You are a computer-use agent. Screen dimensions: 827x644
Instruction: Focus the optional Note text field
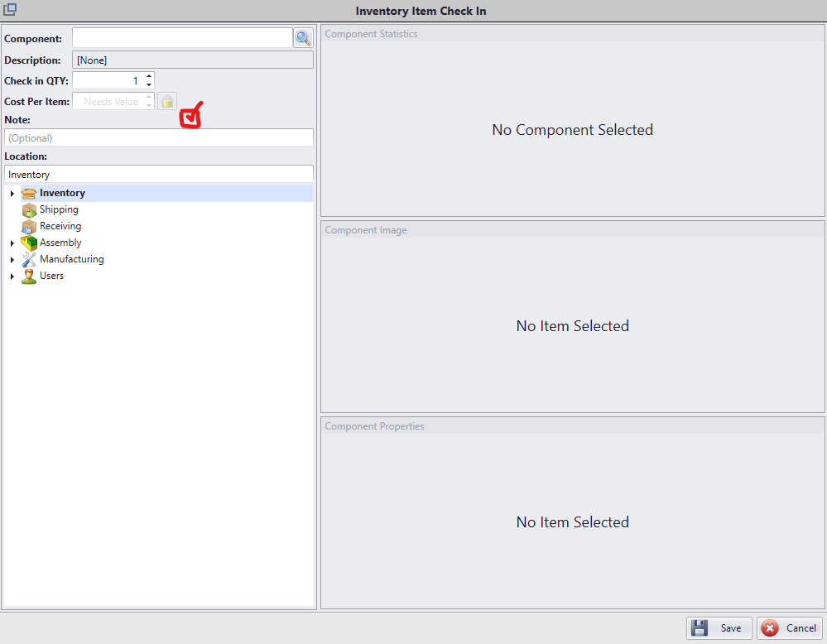(x=159, y=138)
